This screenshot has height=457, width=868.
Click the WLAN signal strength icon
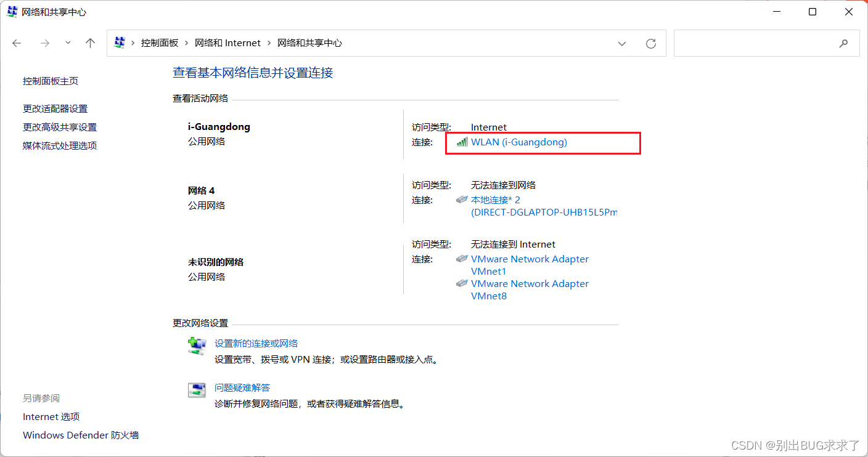(462, 142)
